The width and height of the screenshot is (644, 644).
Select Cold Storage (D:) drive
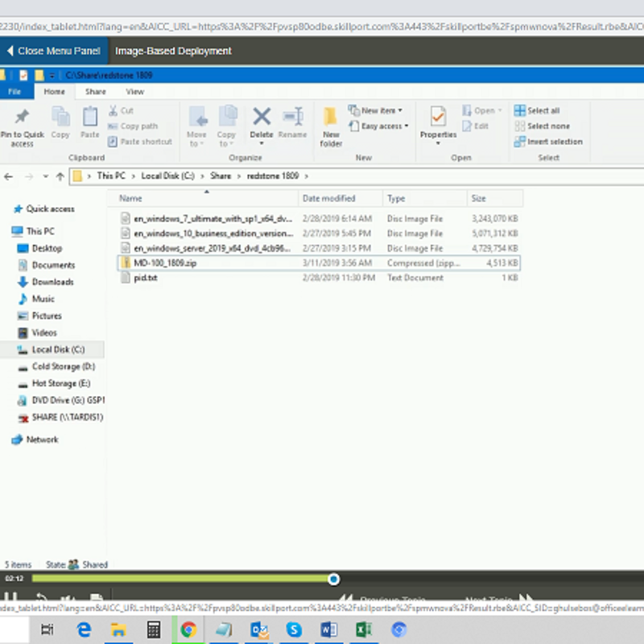point(56,366)
